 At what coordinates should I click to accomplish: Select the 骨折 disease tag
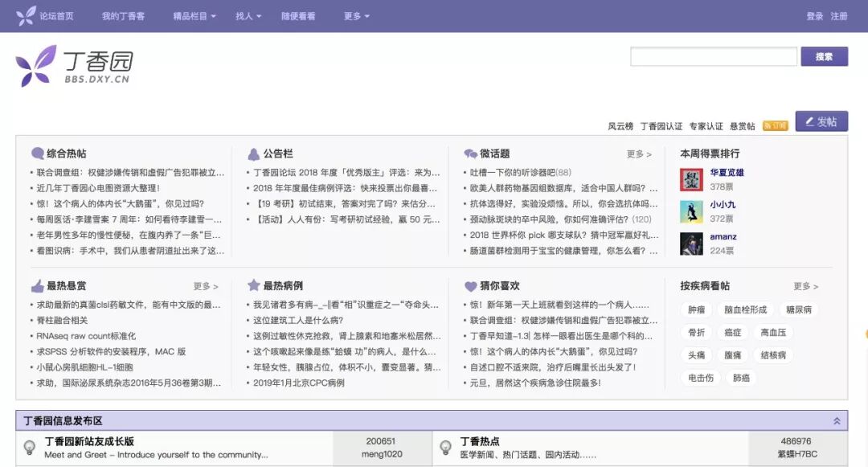(x=696, y=333)
